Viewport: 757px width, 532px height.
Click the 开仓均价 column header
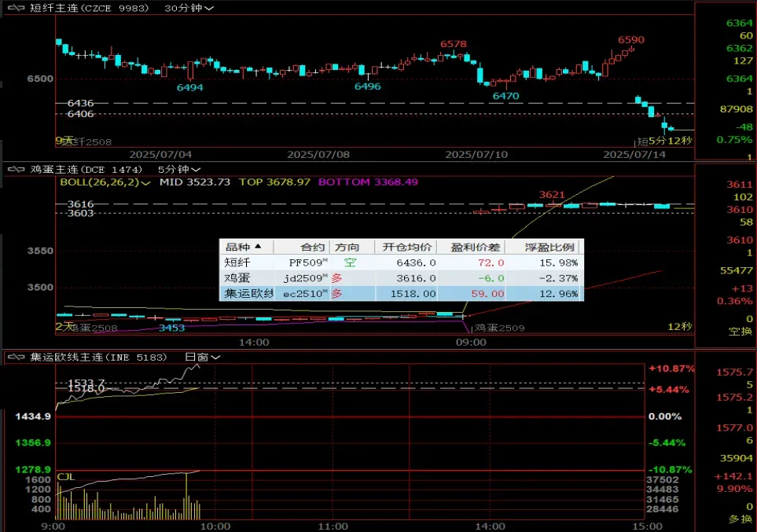(406, 248)
